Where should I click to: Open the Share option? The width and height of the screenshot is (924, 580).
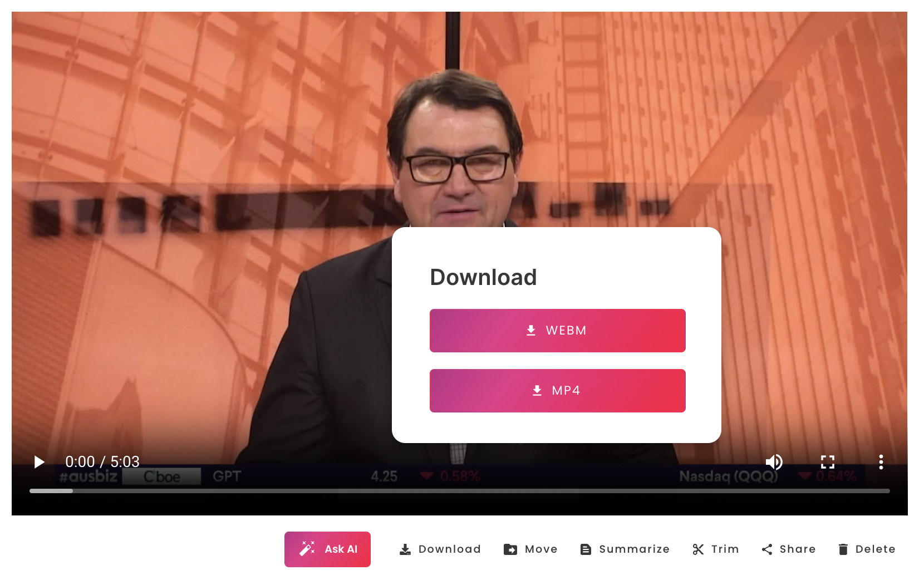coord(788,549)
